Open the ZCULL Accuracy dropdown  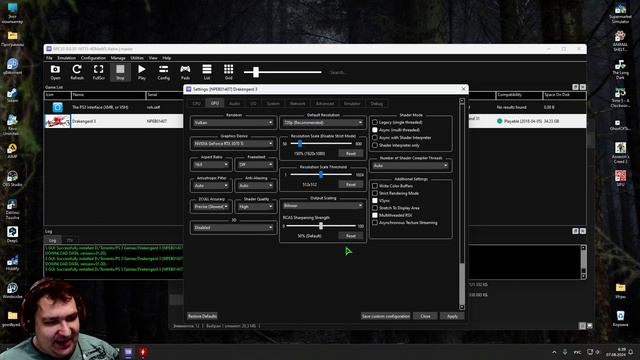(211, 207)
